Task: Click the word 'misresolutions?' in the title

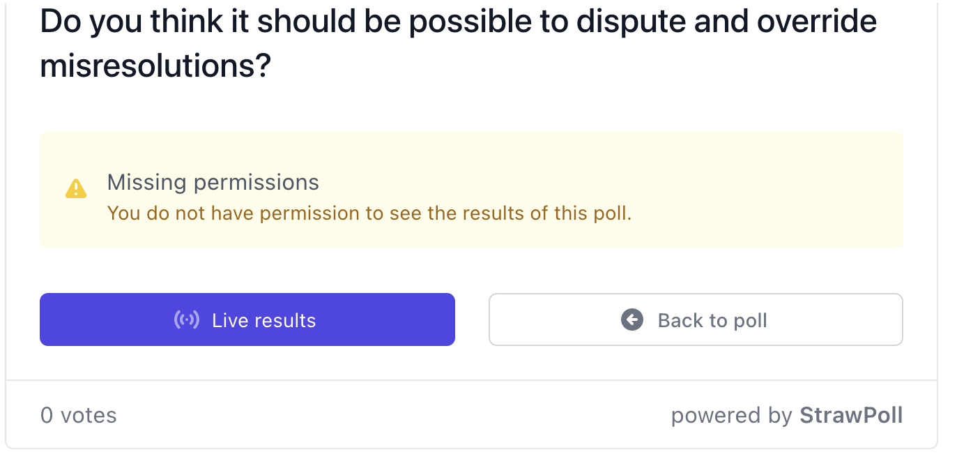Action: click(155, 66)
